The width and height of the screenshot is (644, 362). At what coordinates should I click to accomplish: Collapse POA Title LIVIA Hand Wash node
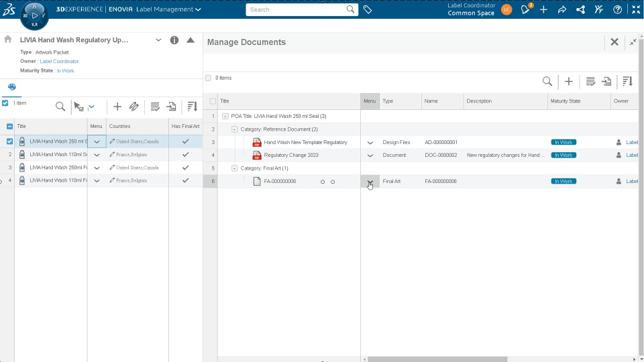pyautogui.click(x=225, y=116)
